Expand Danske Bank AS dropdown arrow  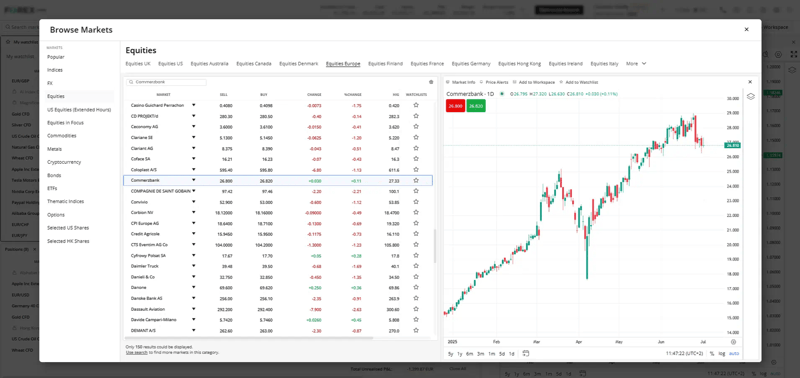pos(193,298)
